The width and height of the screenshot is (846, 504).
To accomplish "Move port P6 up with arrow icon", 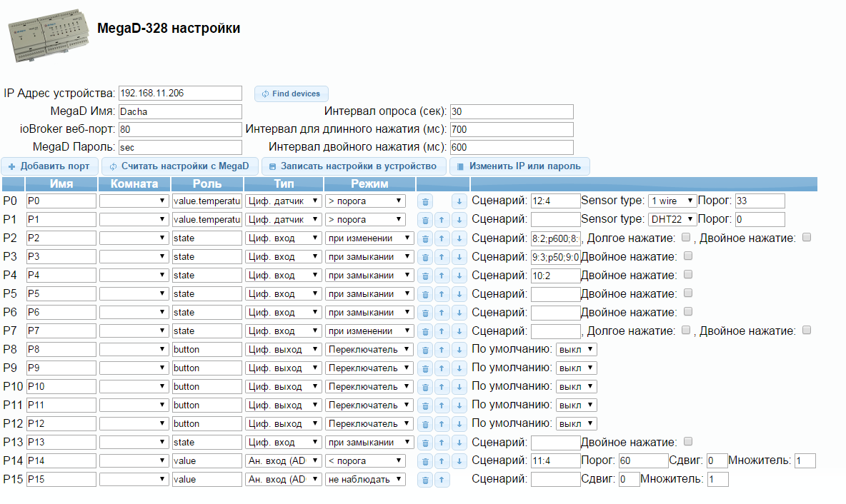I will pyautogui.click(x=442, y=313).
